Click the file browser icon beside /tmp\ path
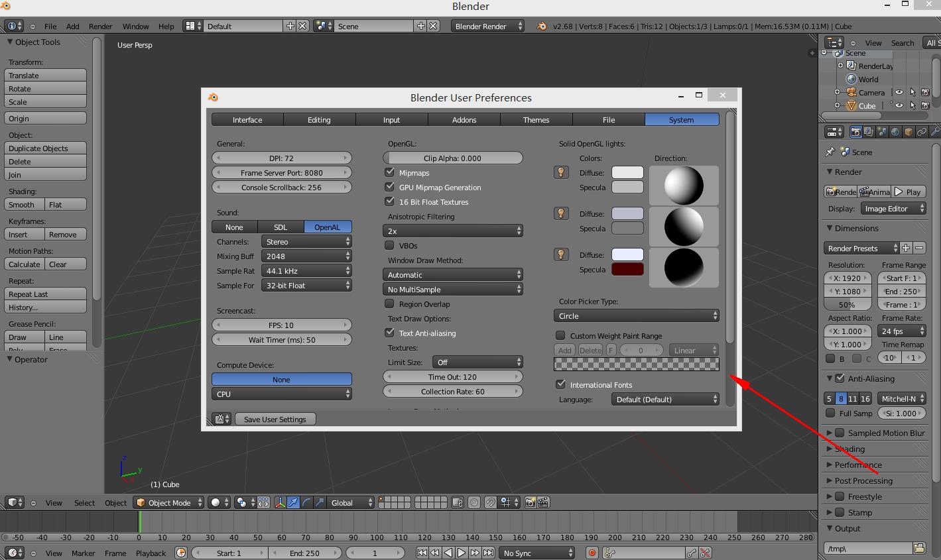Image resolution: width=941 pixels, height=560 pixels. point(919,548)
